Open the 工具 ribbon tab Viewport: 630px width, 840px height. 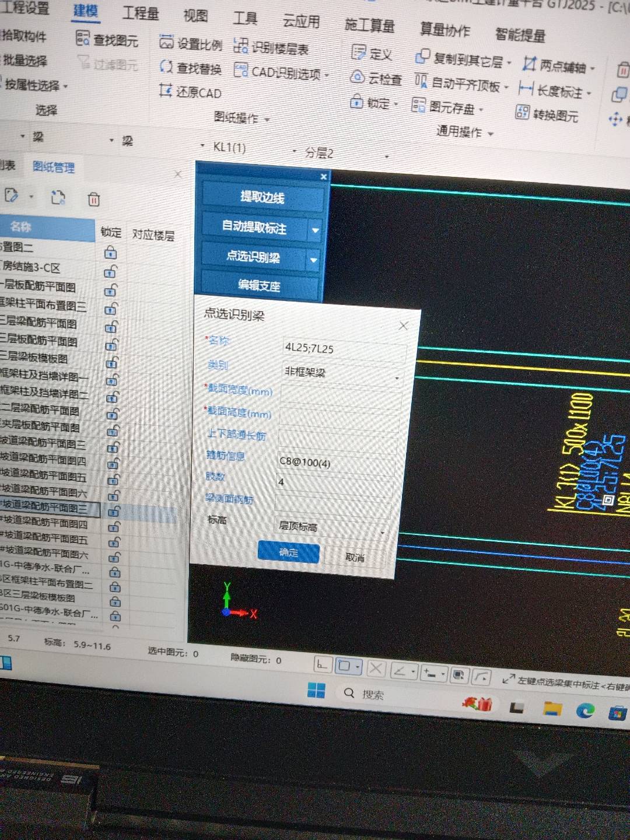tap(246, 19)
